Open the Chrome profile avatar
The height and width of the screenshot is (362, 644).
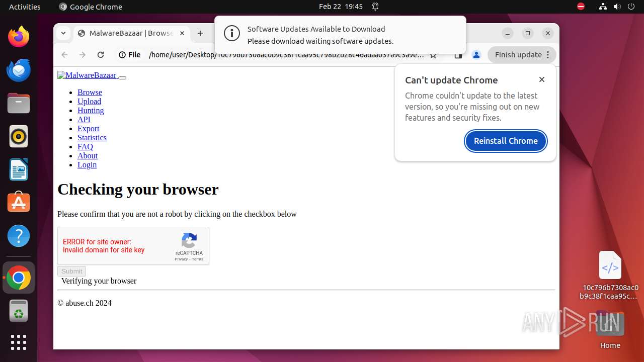point(476,55)
